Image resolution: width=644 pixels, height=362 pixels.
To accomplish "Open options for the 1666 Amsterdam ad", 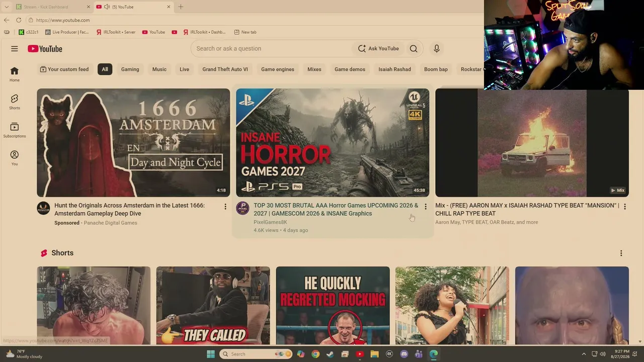I will click(x=225, y=207).
